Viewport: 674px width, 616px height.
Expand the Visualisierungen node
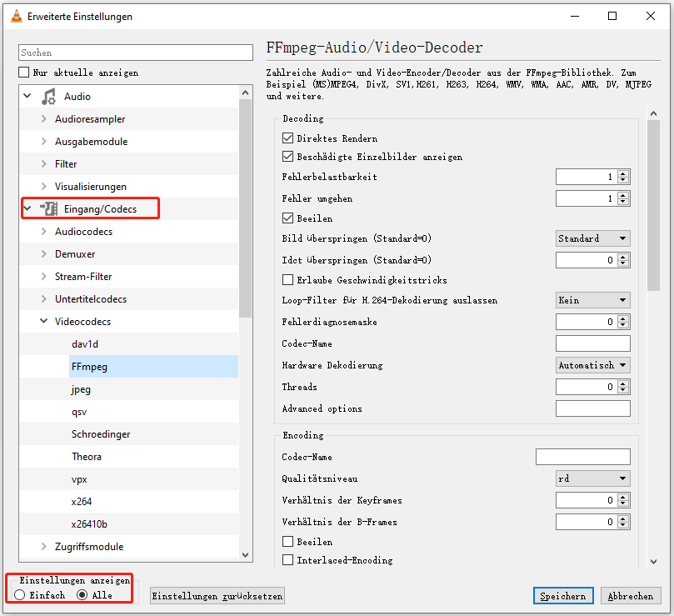click(x=44, y=186)
